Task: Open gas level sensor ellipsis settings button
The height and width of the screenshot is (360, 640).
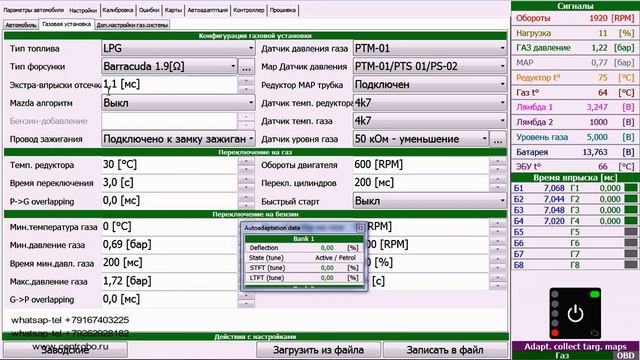Action: coord(498,139)
